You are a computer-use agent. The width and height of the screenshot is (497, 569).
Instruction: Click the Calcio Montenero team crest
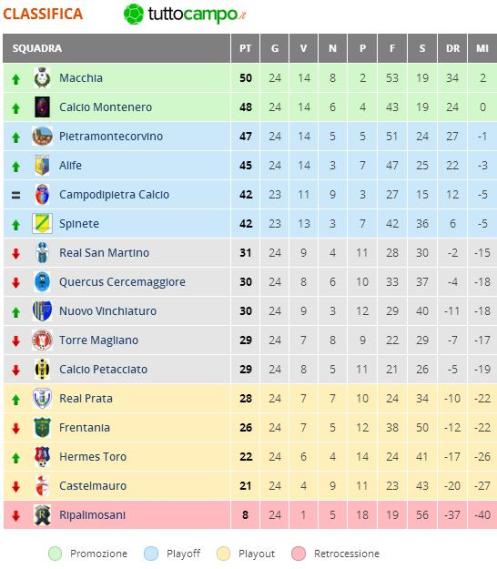[x=42, y=107]
